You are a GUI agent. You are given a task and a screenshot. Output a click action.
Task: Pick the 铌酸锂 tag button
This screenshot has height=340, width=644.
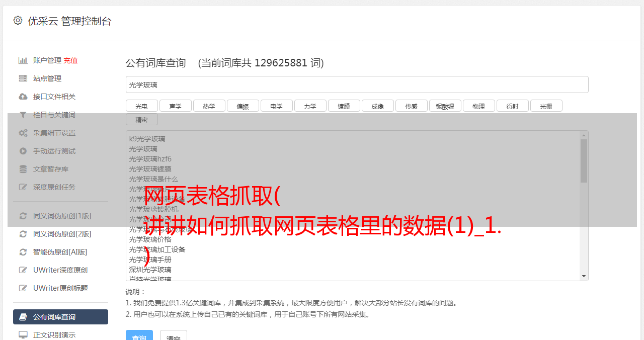(445, 106)
